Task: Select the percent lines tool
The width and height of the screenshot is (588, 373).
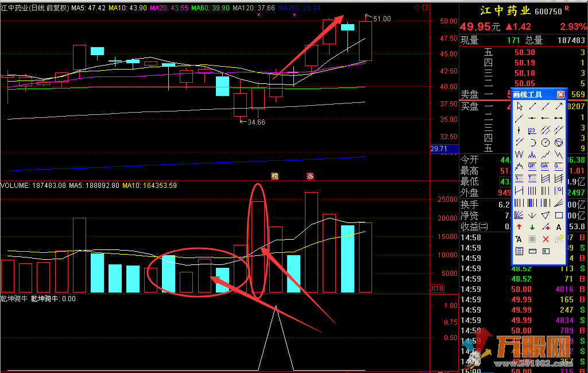Action: (519, 178)
